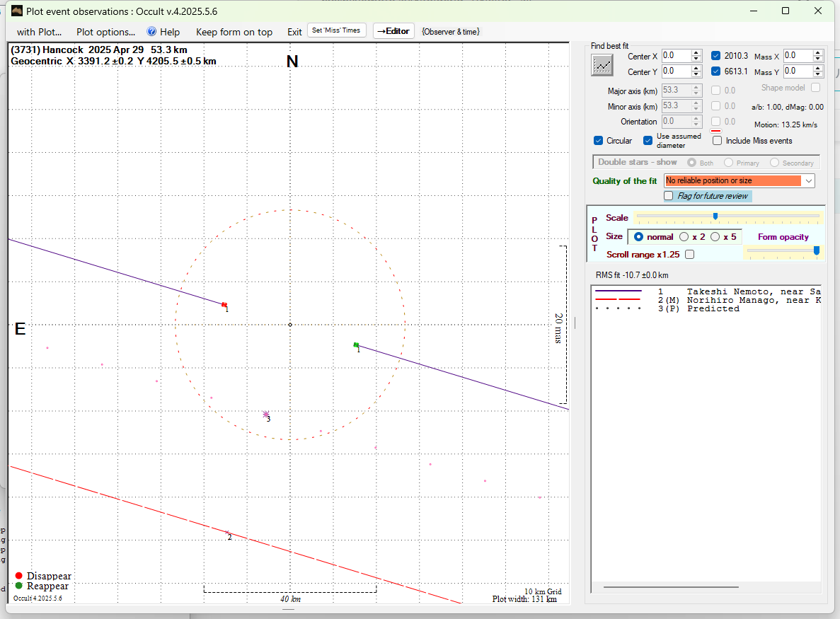Viewport: 840px width, 619px height.
Task: Click the blue Help question mark icon
Action: tap(151, 32)
